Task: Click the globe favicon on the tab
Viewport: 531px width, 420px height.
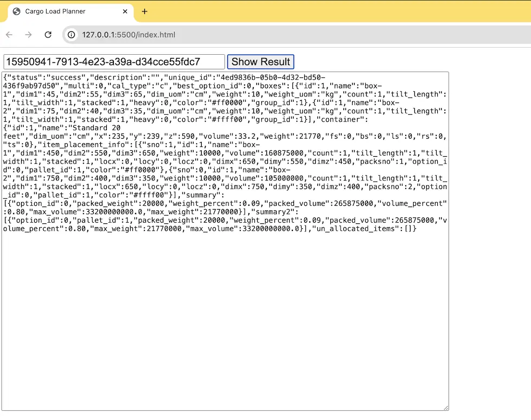Action: (16, 11)
